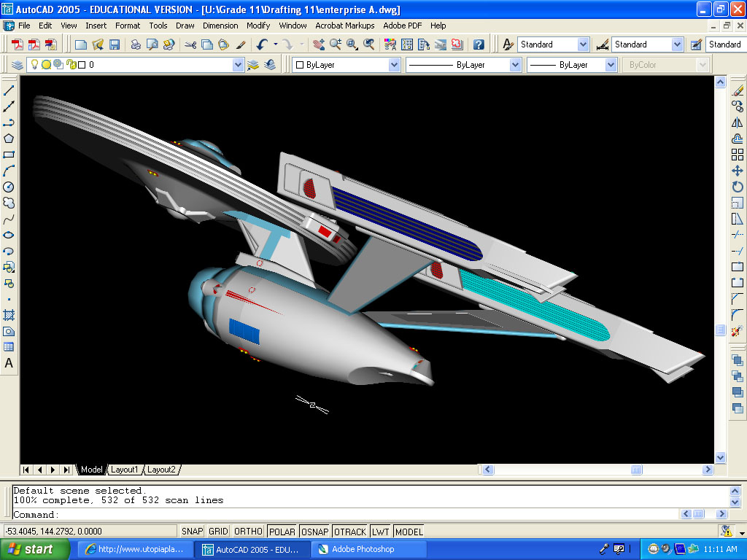Turn on GRID from the status bar
The image size is (747, 560).
tap(217, 531)
